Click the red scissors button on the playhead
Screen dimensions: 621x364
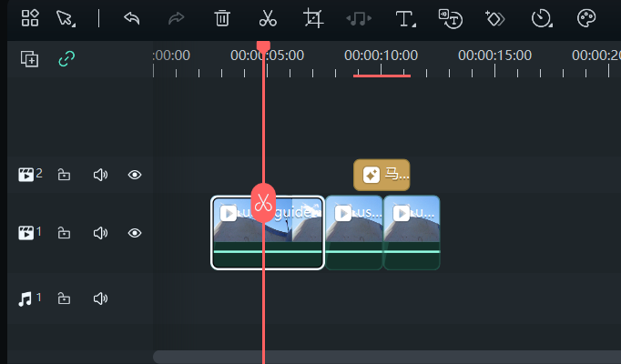pos(263,202)
